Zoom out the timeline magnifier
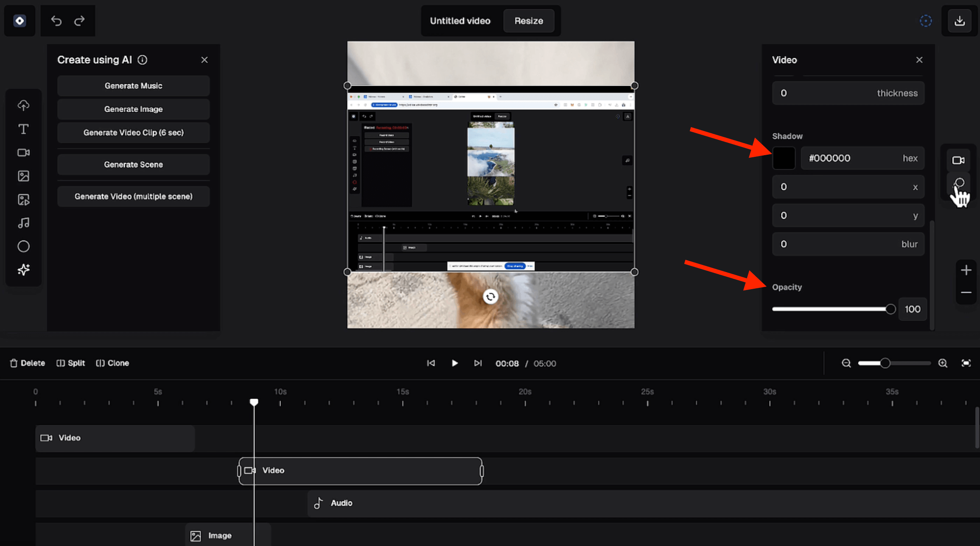980x546 pixels. point(846,363)
